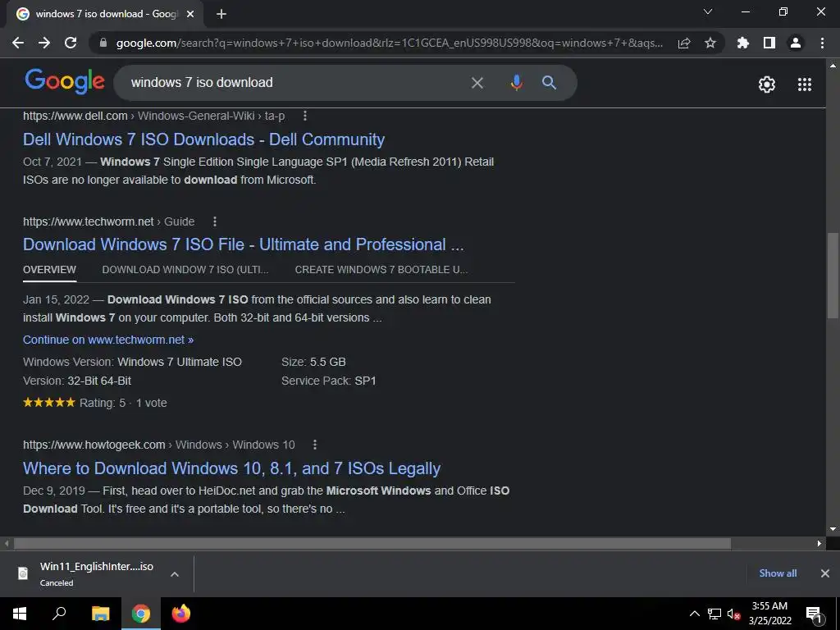Click the vertical scrollbar thumb
Image resolution: width=840 pixels, height=630 pixels.
[833, 275]
